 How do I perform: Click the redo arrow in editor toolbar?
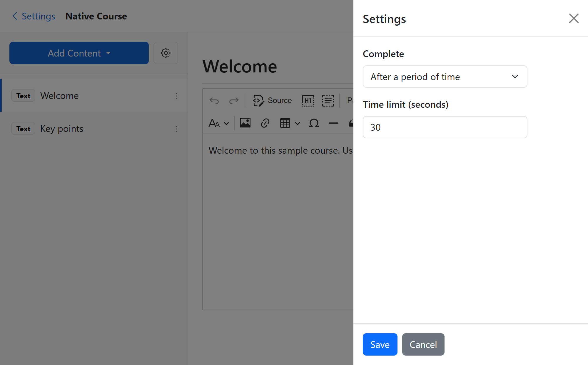click(x=234, y=101)
